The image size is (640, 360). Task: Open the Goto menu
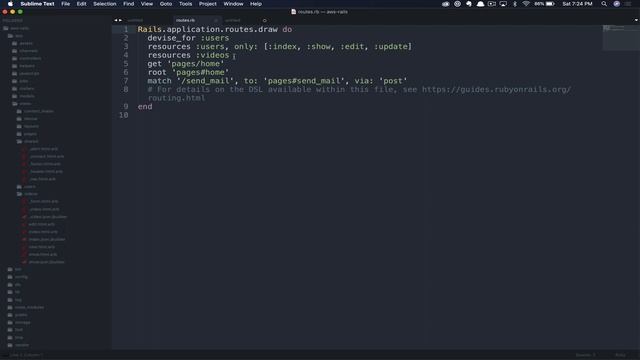[166, 4]
